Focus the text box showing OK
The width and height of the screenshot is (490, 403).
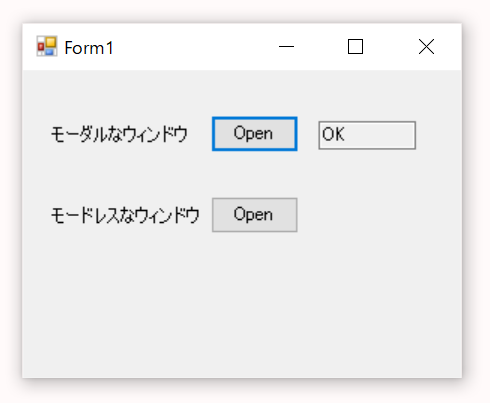pos(367,135)
